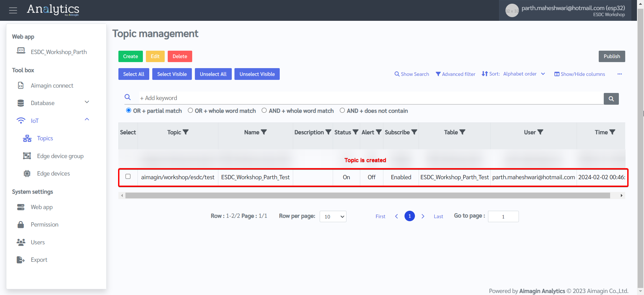Click the red Delete button
This screenshot has height=295, width=644.
coord(180,56)
